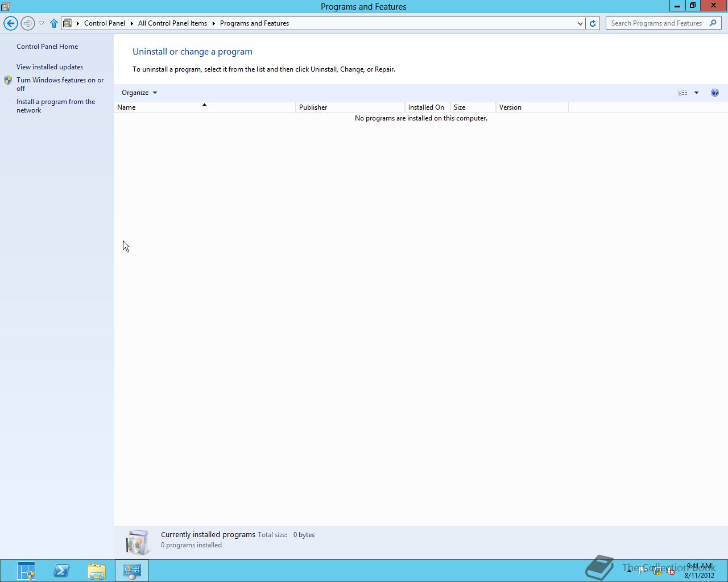
Task: Expand arrow after Control Panel breadcrumb
Action: coord(132,23)
